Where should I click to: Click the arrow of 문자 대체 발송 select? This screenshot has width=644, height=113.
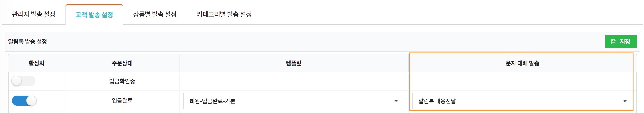point(625,101)
